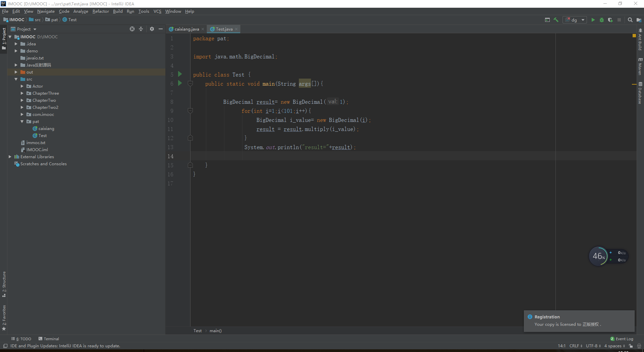The image size is (644, 352).
Task: Expand the out folder
Action: click(16, 72)
